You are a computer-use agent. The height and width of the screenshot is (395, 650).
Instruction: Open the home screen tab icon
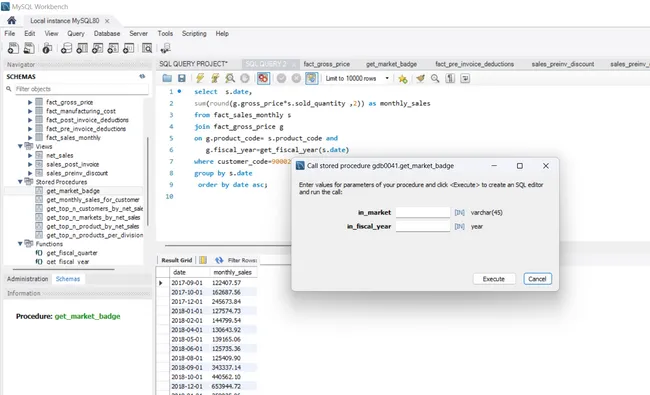click(12, 20)
